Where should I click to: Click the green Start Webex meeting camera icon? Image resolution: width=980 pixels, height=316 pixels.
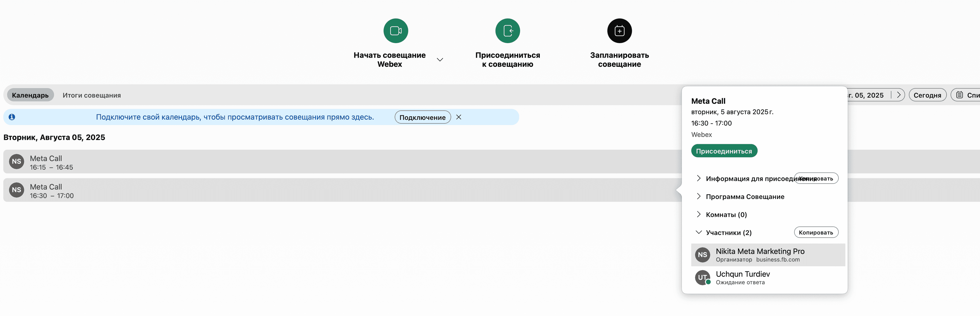(396, 31)
